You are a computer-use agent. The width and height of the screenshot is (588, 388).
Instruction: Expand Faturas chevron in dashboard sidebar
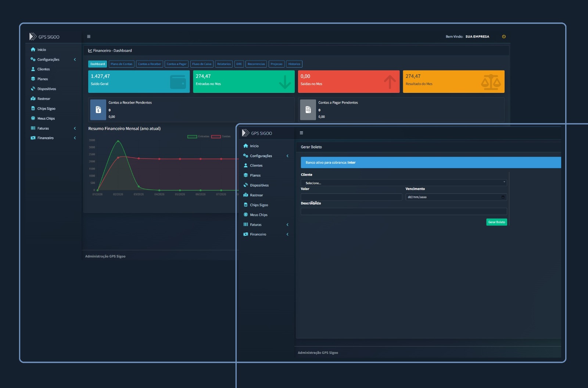point(75,128)
